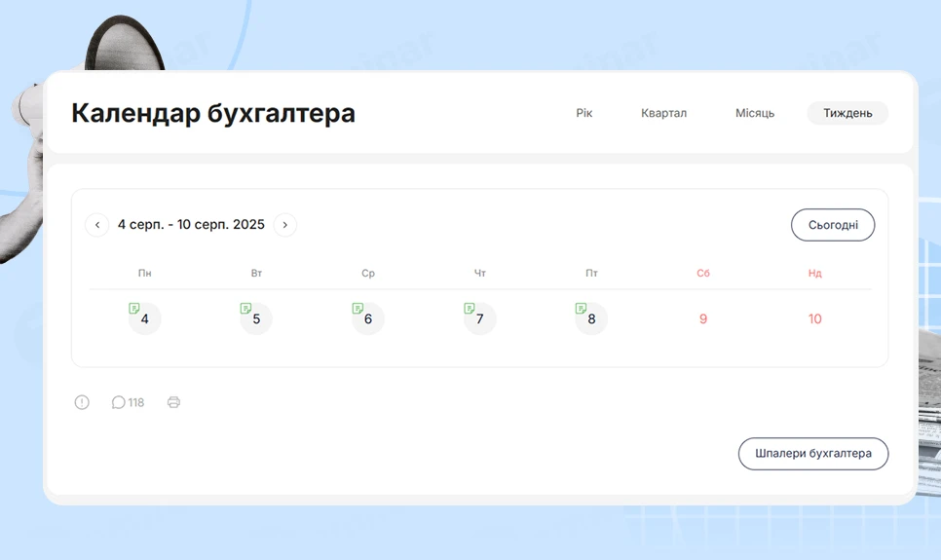Go to the next week with right chevron
Image resolution: width=941 pixels, height=560 pixels.
tap(285, 225)
